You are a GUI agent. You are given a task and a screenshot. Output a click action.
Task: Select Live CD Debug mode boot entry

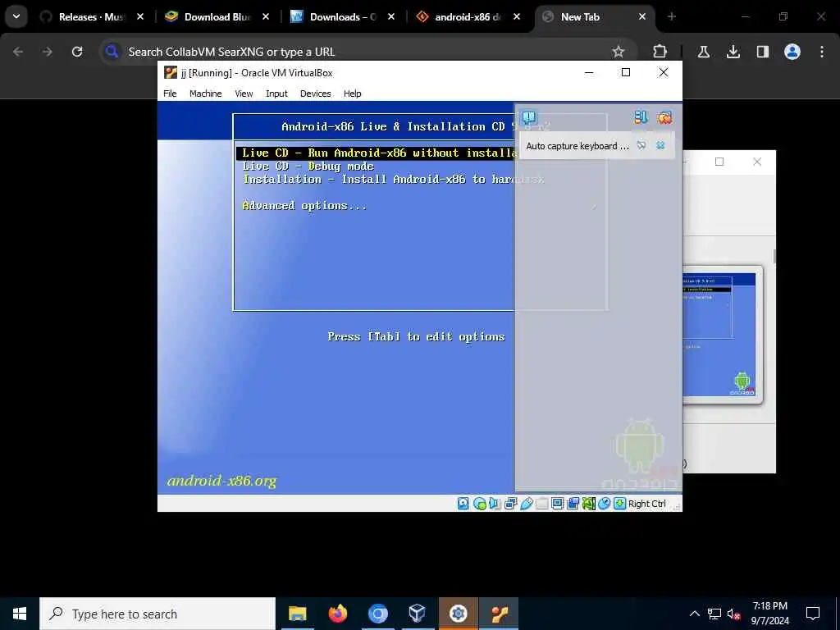308,167
